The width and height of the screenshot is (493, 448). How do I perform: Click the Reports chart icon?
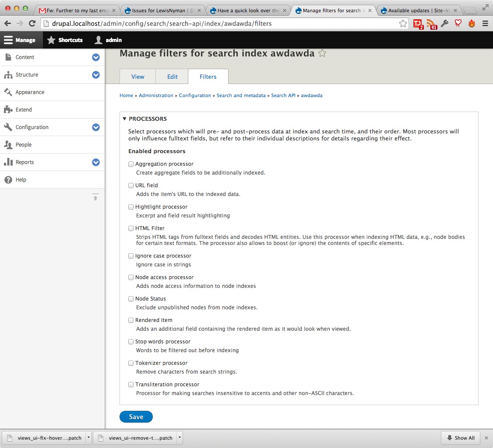pyautogui.click(x=8, y=162)
